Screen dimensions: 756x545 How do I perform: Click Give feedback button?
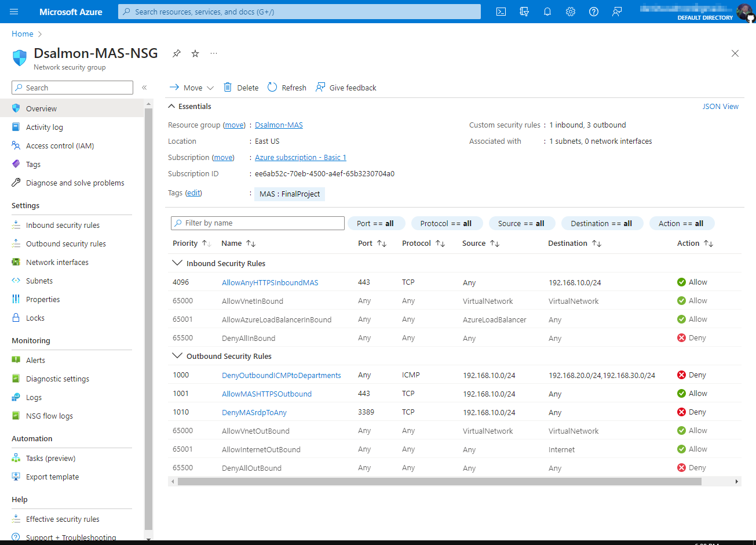(x=346, y=88)
